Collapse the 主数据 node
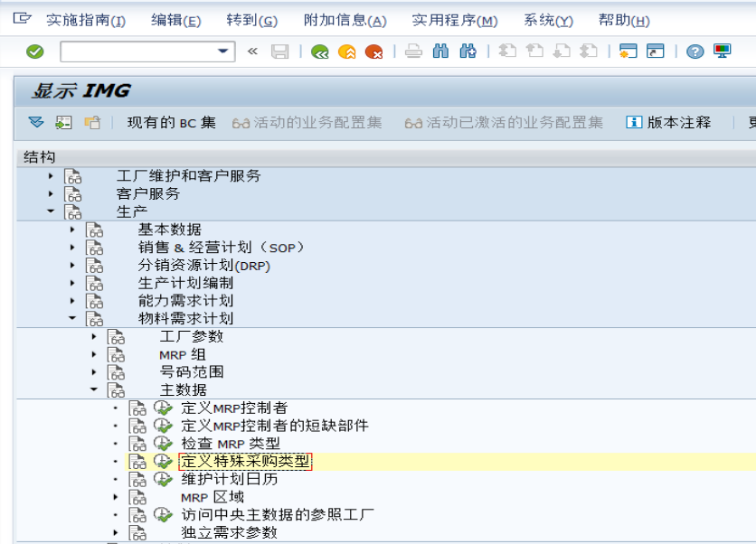 pos(94,389)
